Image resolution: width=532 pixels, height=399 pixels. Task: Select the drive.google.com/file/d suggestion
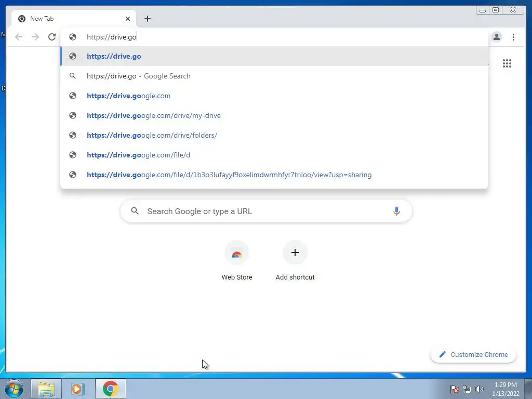click(274, 155)
